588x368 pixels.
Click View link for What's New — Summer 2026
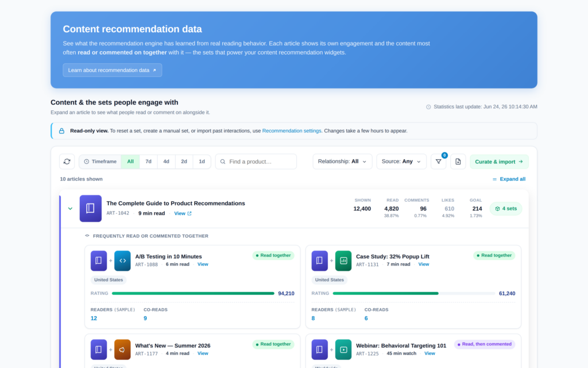[x=203, y=354]
